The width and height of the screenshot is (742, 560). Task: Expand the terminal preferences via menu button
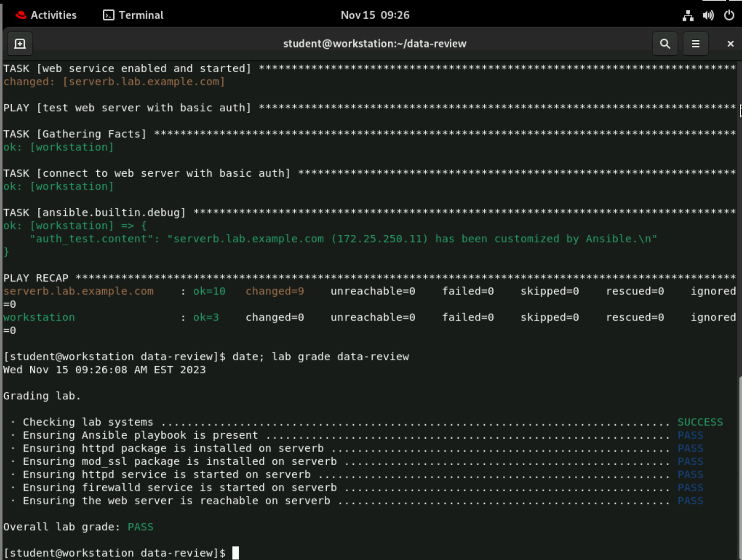click(x=695, y=43)
